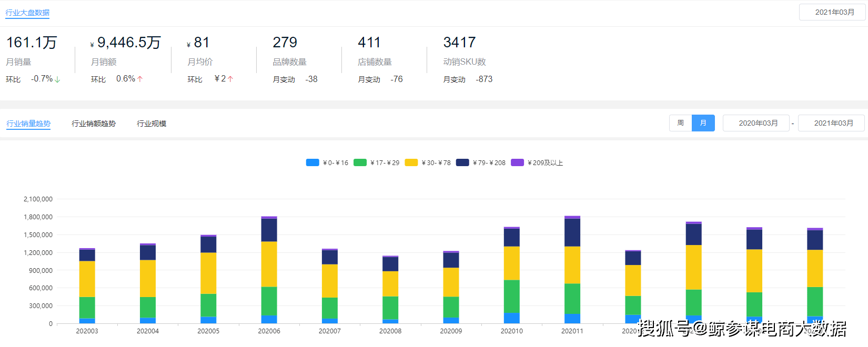Click the 202011 stacked bar
The width and height of the screenshot is (868, 347).
click(572, 270)
